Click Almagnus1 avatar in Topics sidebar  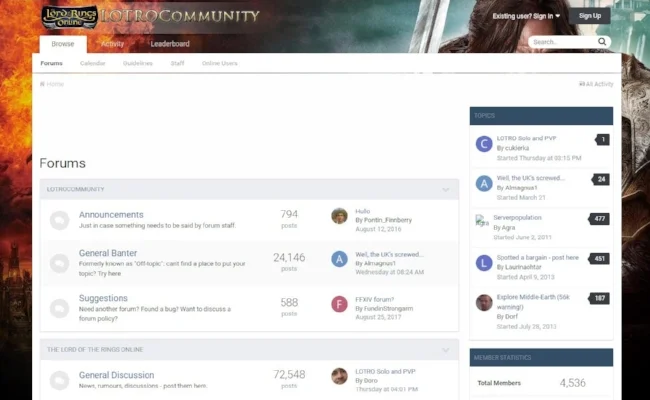(x=484, y=183)
